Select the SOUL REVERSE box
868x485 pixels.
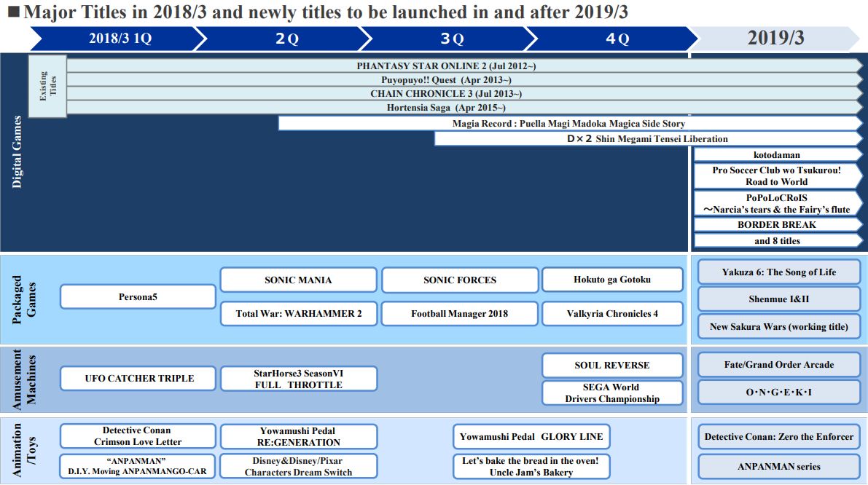[612, 365]
